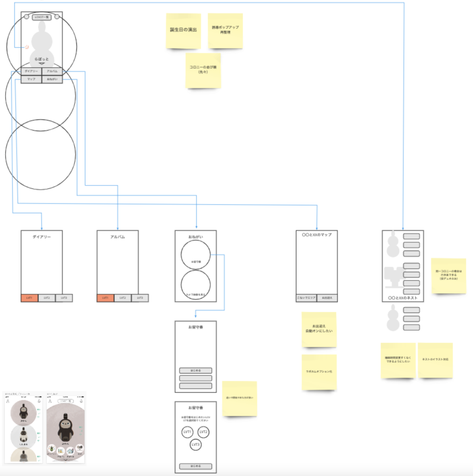Click the アルバム icon in the home mockup
The image size is (473, 476).
(x=61, y=451)
